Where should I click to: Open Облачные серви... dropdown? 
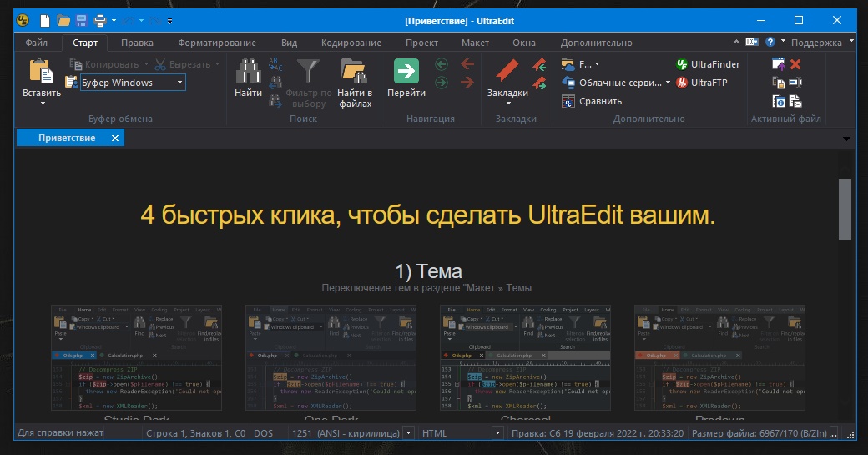pos(616,83)
